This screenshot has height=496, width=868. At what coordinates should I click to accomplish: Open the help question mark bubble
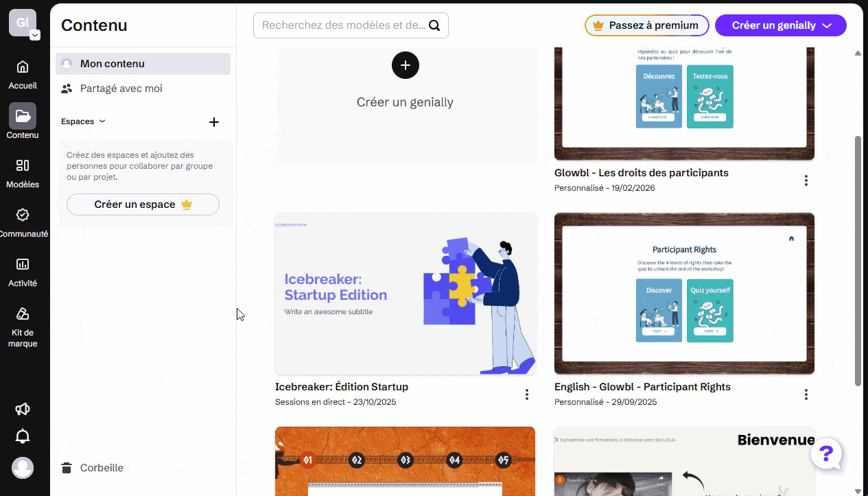tap(827, 453)
